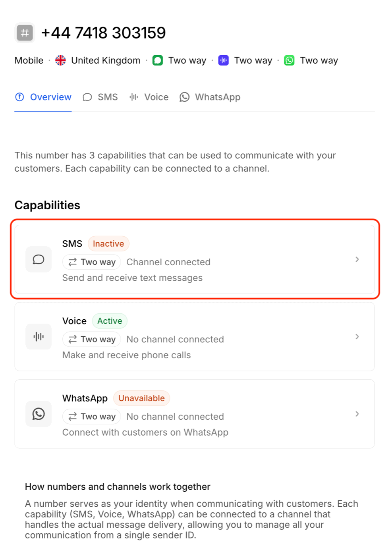The height and width of the screenshot is (556, 392).
Task: Open the Voice tab
Action: tap(149, 97)
